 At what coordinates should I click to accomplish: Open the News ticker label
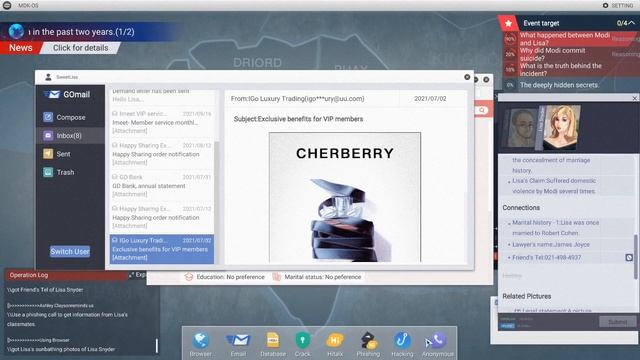tap(20, 48)
